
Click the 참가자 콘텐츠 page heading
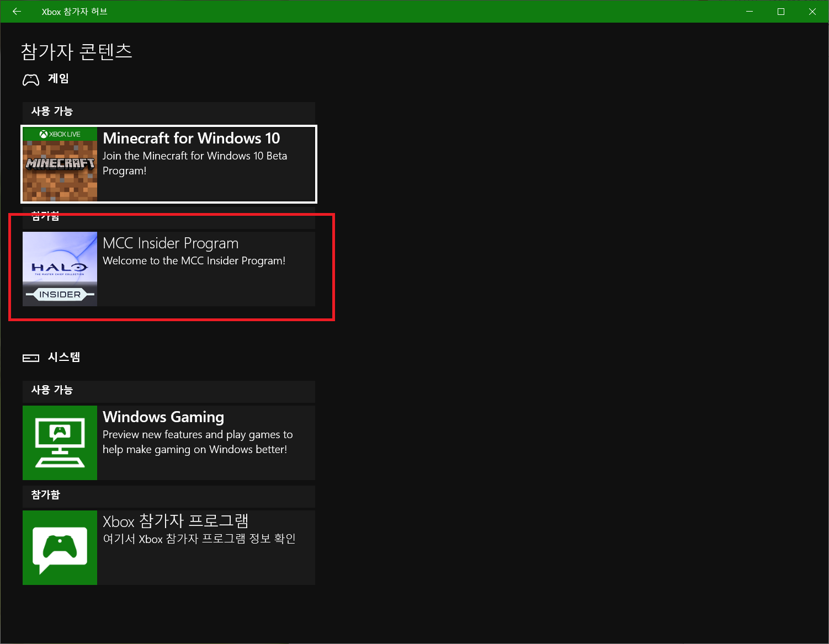77,51
